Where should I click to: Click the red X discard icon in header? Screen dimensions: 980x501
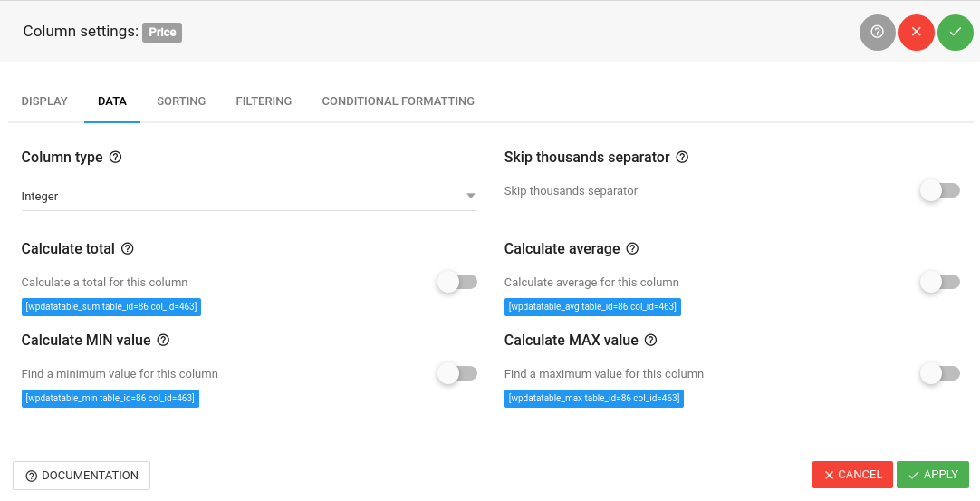point(916,32)
